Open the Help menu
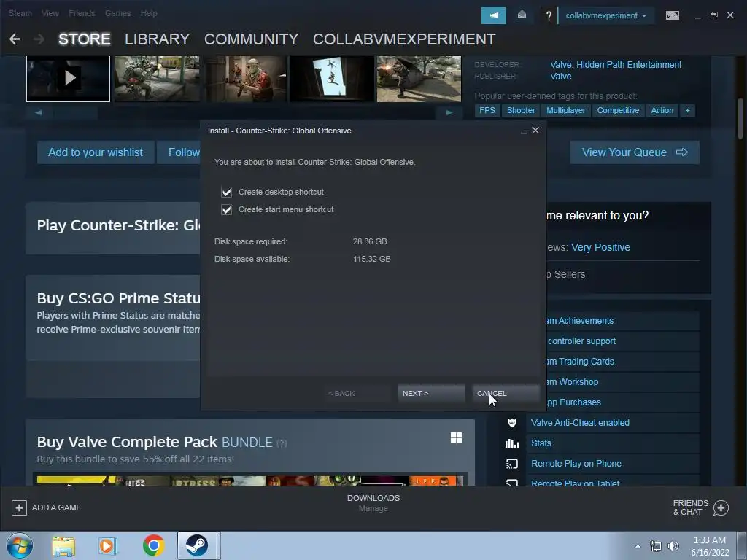The width and height of the screenshot is (747, 560). click(149, 13)
